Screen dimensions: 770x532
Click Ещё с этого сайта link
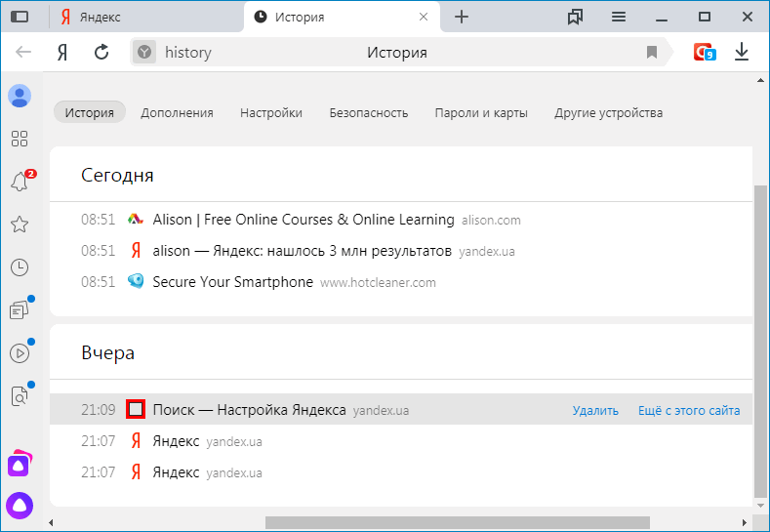(689, 410)
